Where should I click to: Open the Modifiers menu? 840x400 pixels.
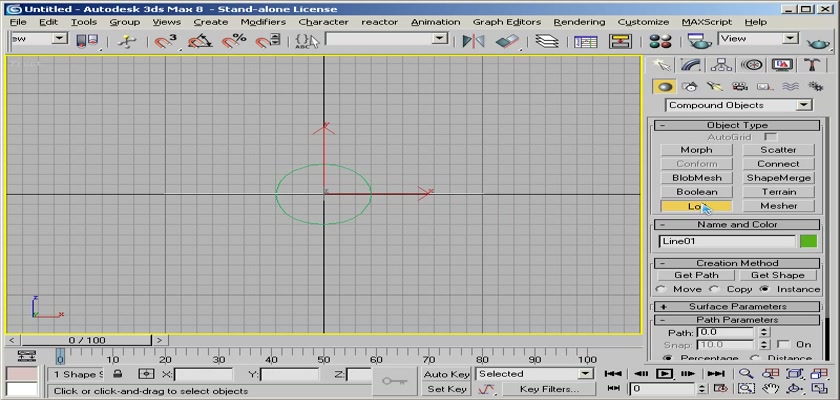[263, 22]
